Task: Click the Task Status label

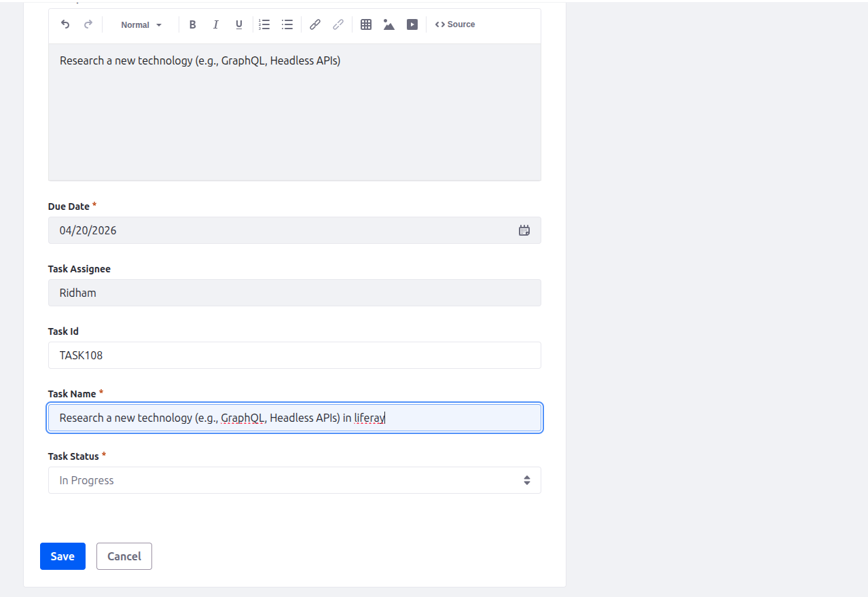Action: [x=73, y=456]
